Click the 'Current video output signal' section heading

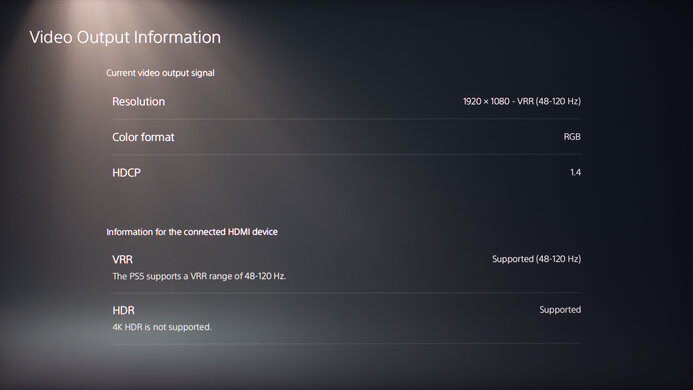pos(160,73)
